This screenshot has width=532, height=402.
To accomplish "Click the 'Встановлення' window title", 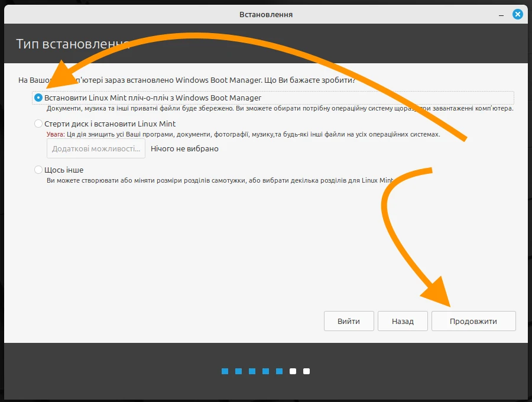I will coord(266,14).
